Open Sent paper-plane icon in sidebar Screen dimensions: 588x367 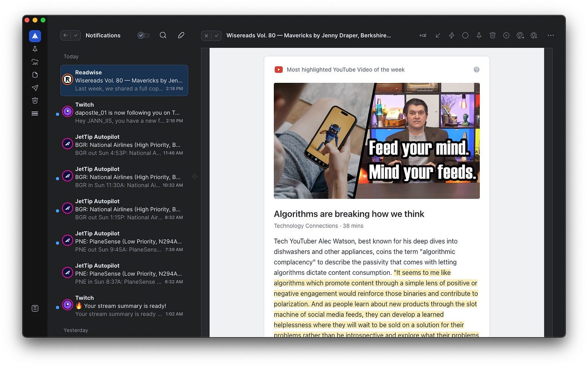[35, 88]
